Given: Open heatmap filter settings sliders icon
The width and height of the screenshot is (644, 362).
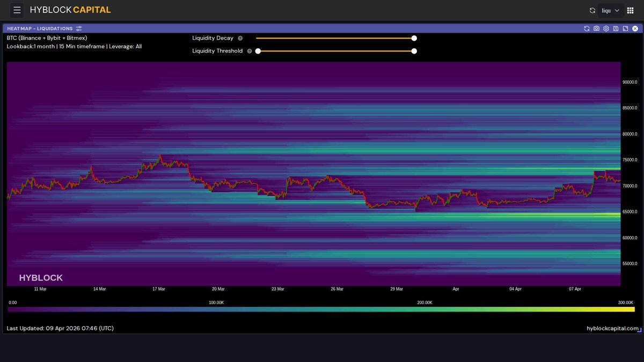Looking at the screenshot, I should [x=79, y=28].
